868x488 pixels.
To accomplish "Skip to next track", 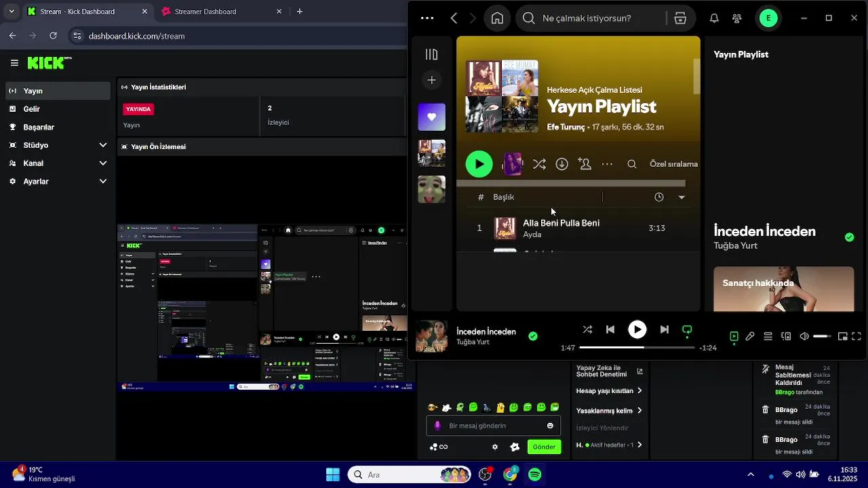I will [665, 329].
